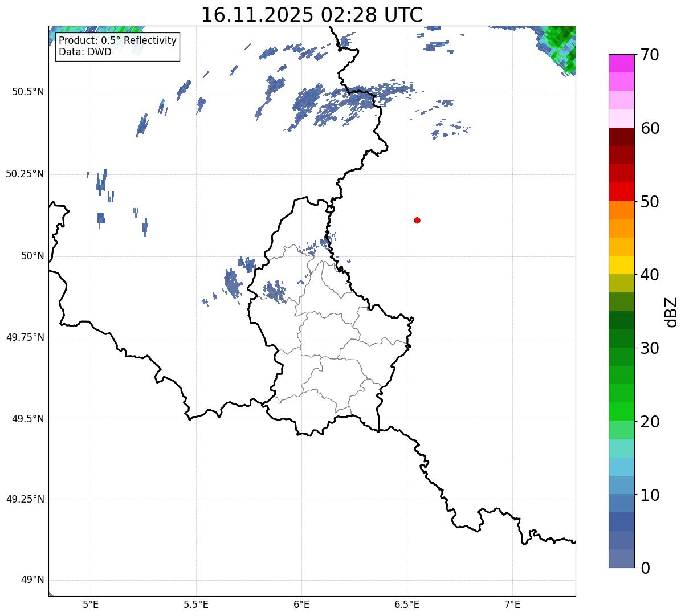Click the title 16.11.2025 02:28 UTC
The height and width of the screenshot is (616, 685).
coord(312,14)
